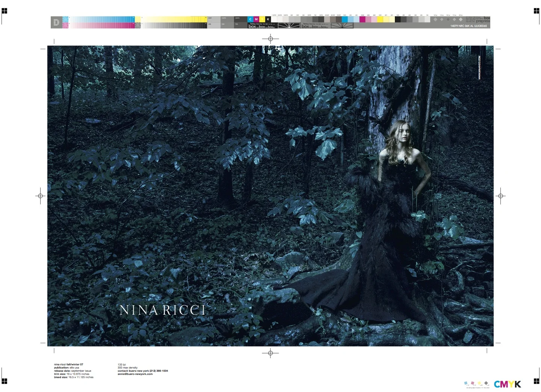Click the solid 100C cyan patch
Image resolution: width=541 pixels, height=392 pixels.
pyautogui.click(x=345, y=20)
